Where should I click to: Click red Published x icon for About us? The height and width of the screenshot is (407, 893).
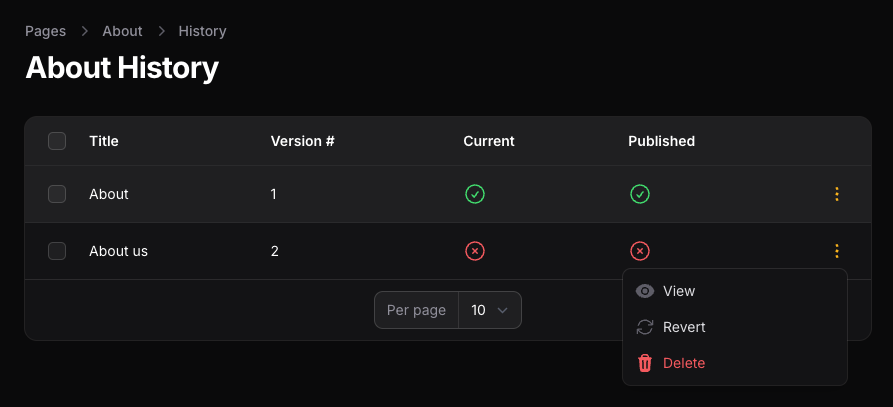click(x=640, y=251)
